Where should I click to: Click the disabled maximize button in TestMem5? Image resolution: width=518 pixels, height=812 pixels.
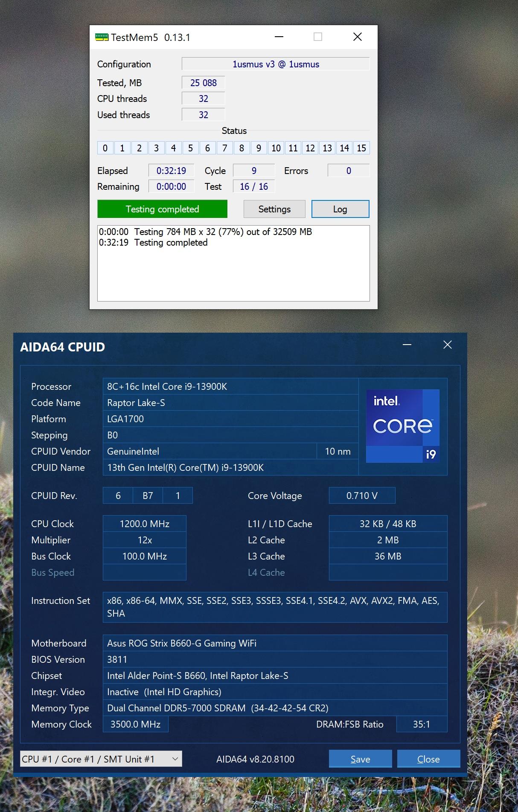(x=318, y=37)
